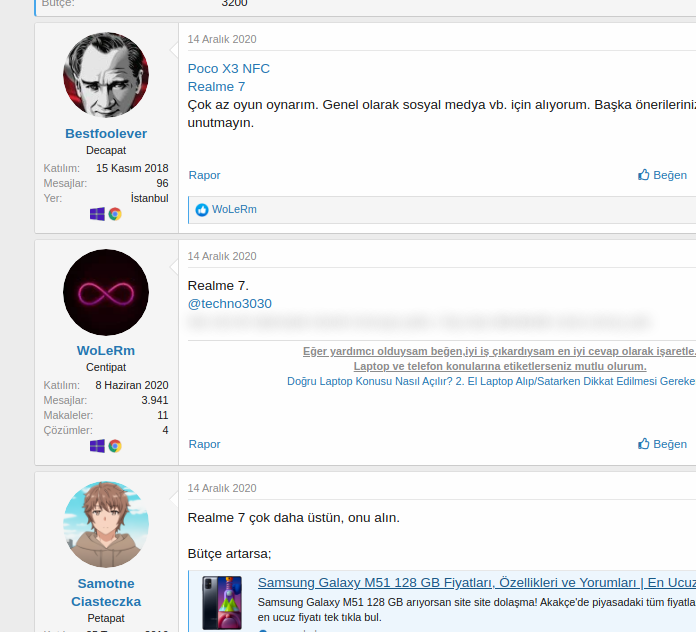The height and width of the screenshot is (632, 696).
Task: Open Samotne Ciasteczka's anime avatar
Action: click(x=106, y=524)
